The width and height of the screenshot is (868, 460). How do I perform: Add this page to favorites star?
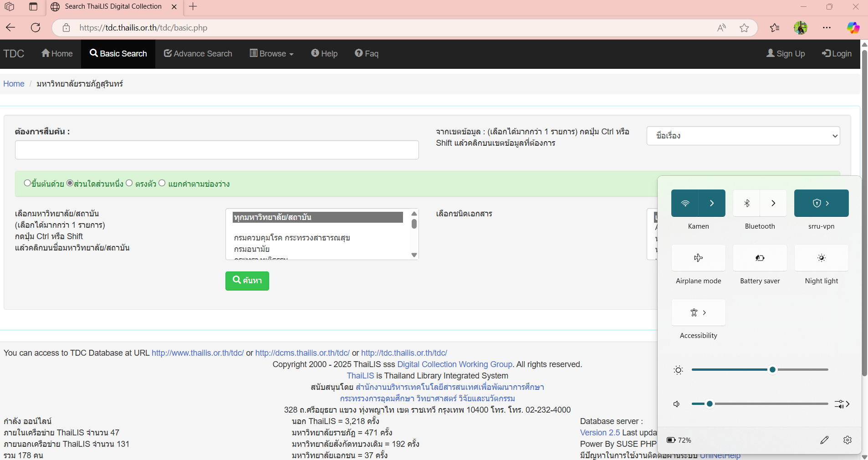(744, 28)
